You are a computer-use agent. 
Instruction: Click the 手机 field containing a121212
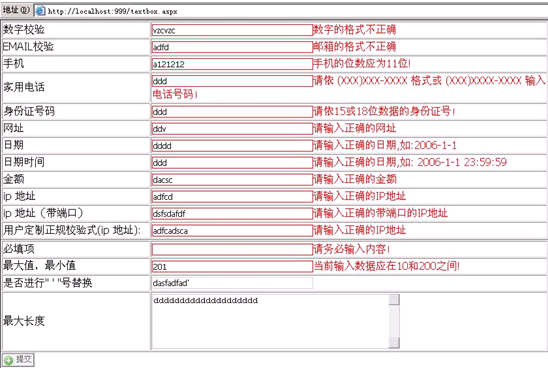(232, 64)
